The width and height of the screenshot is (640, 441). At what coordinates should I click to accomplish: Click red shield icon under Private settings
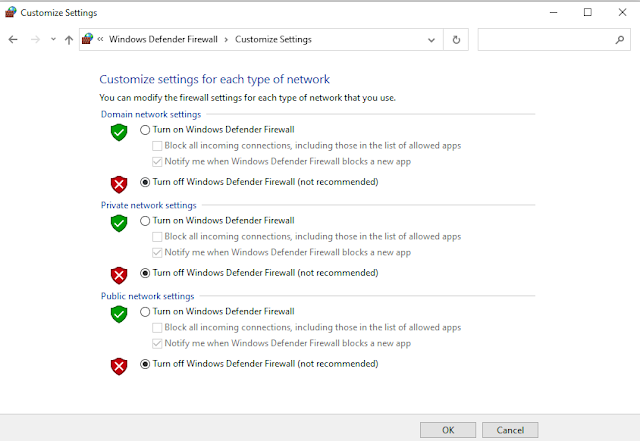click(119, 275)
